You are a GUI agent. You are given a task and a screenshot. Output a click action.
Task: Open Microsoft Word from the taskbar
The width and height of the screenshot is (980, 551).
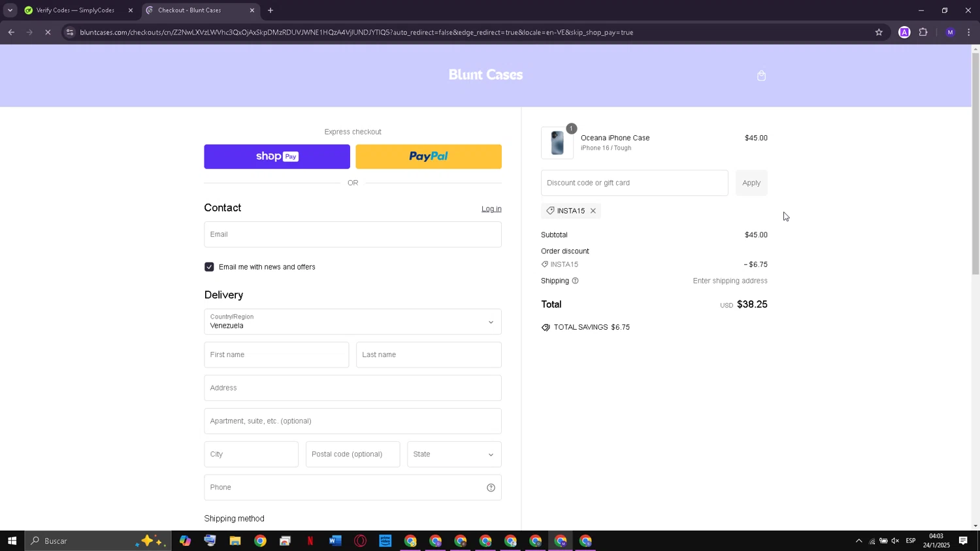(x=335, y=541)
